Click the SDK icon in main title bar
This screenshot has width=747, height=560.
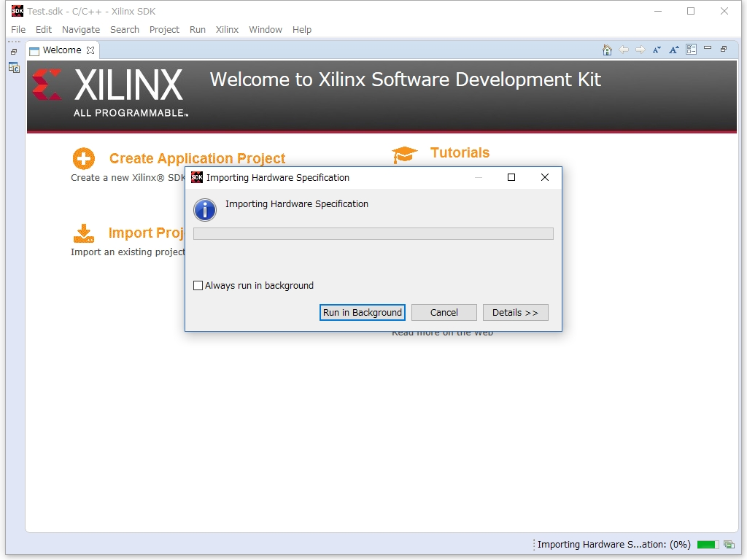pyautogui.click(x=18, y=11)
